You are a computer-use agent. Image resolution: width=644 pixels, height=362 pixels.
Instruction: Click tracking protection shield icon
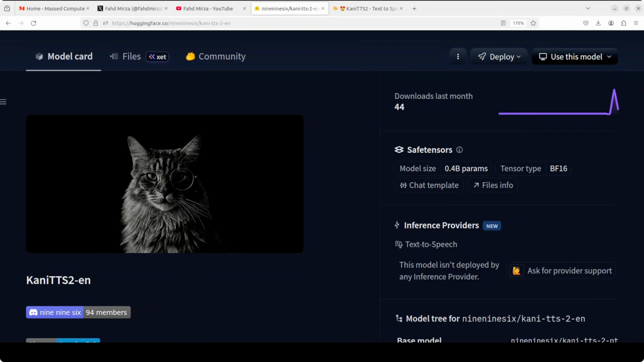(86, 23)
